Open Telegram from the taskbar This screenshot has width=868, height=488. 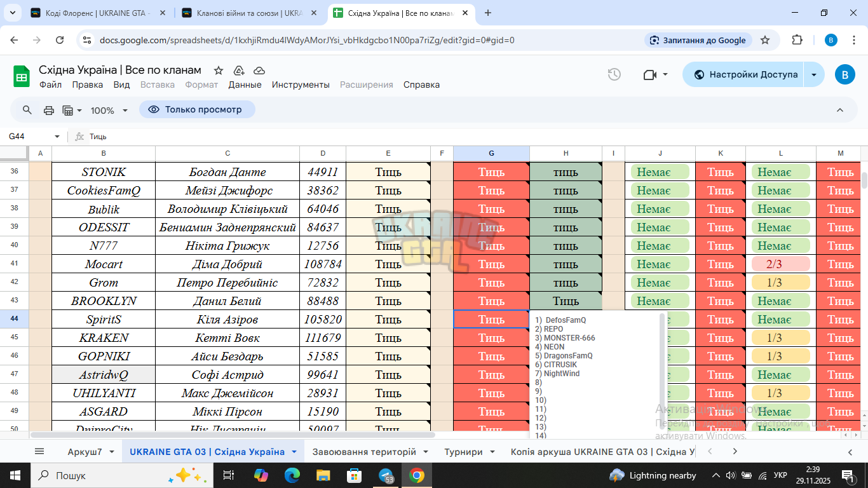pyautogui.click(x=386, y=475)
